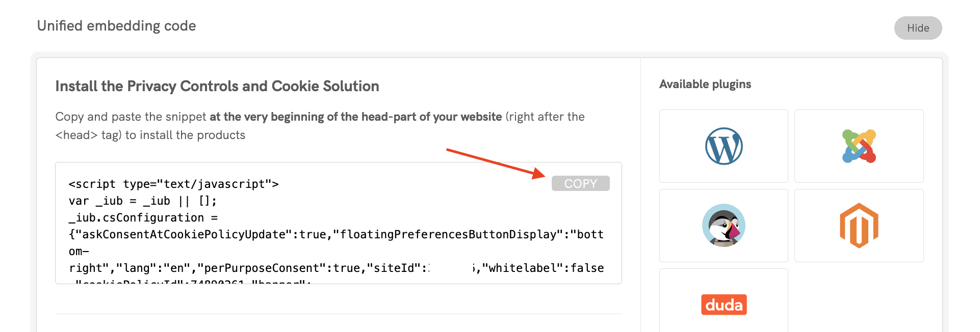Click the csConfiguration line in the snippet
This screenshot has width=980, height=332.
click(x=143, y=217)
